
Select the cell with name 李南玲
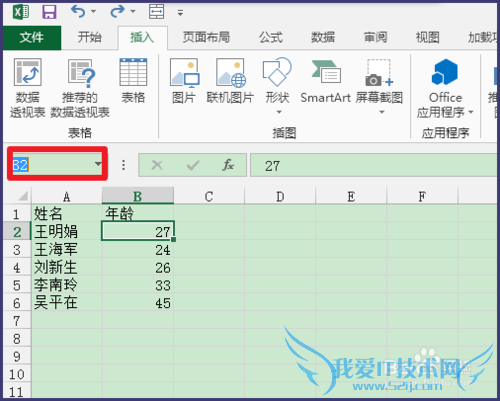67,285
